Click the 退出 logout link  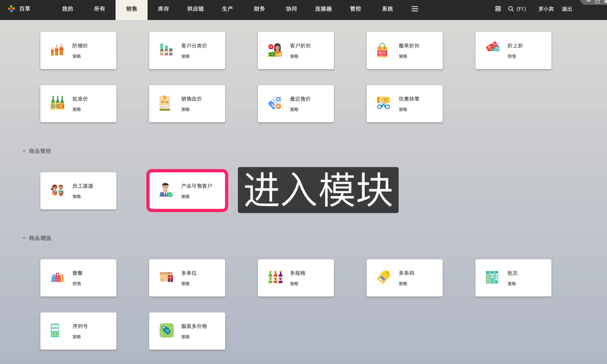click(567, 9)
